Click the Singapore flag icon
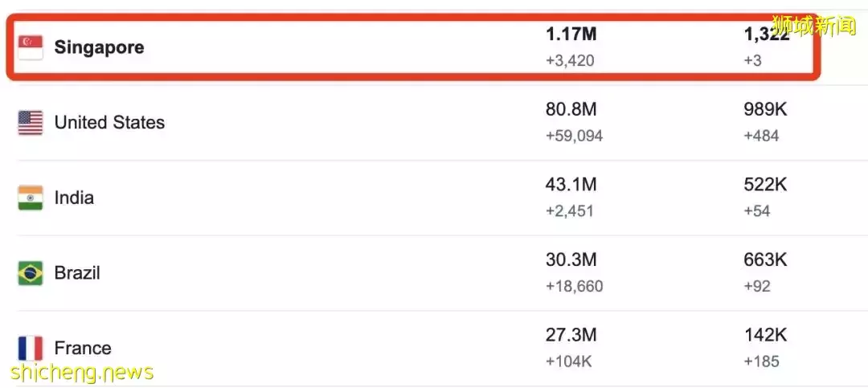Image resolution: width=868 pixels, height=388 pixels. pyautogui.click(x=31, y=47)
